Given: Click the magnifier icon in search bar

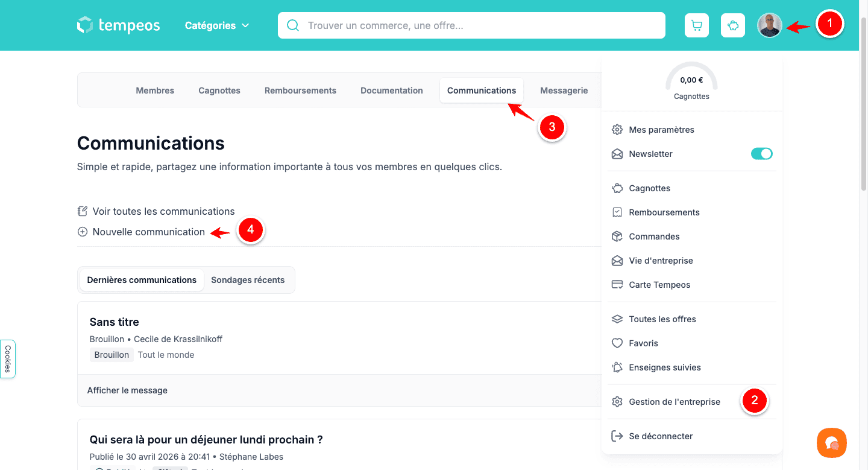Looking at the screenshot, I should [293, 25].
